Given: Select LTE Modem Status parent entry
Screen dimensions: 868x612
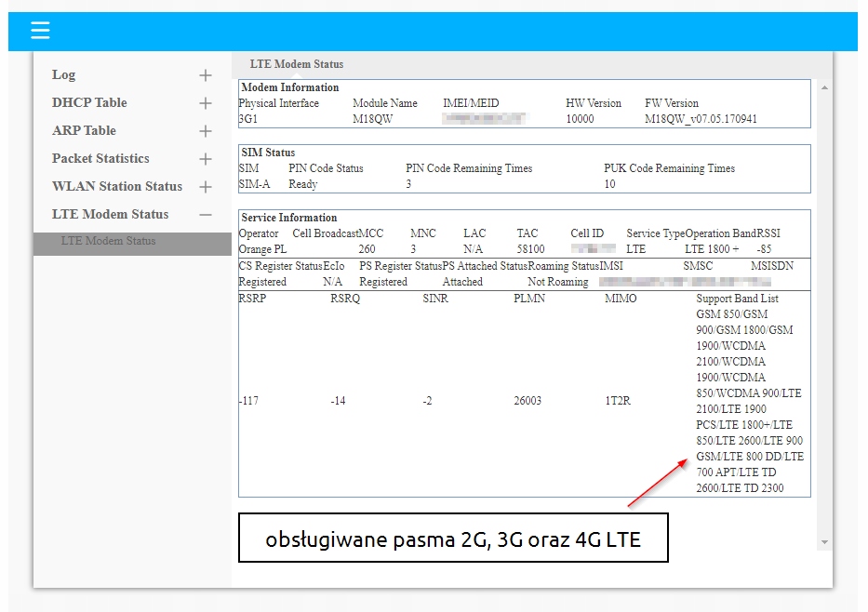Looking at the screenshot, I should pyautogui.click(x=110, y=214).
